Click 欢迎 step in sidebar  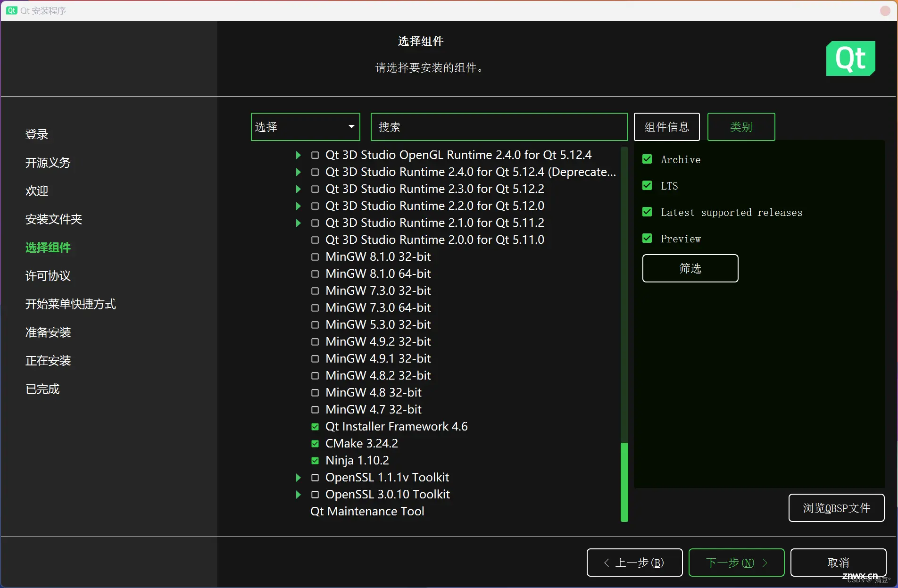tap(37, 191)
